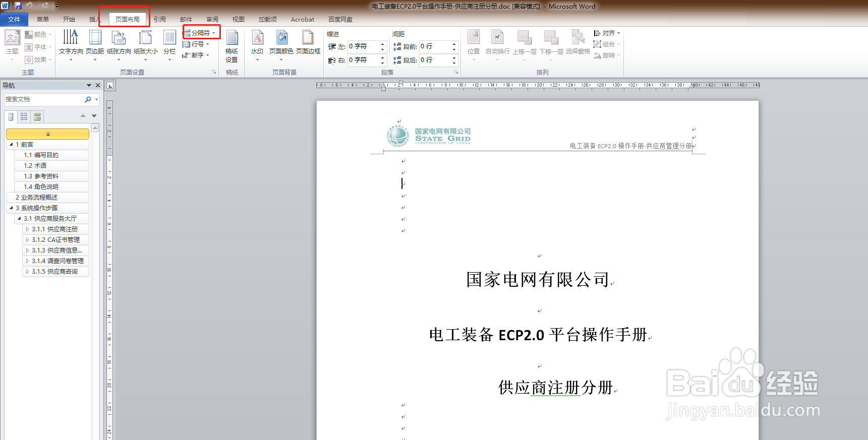
Task: Click the navigation search magnifier icon
Action: pyautogui.click(x=88, y=99)
